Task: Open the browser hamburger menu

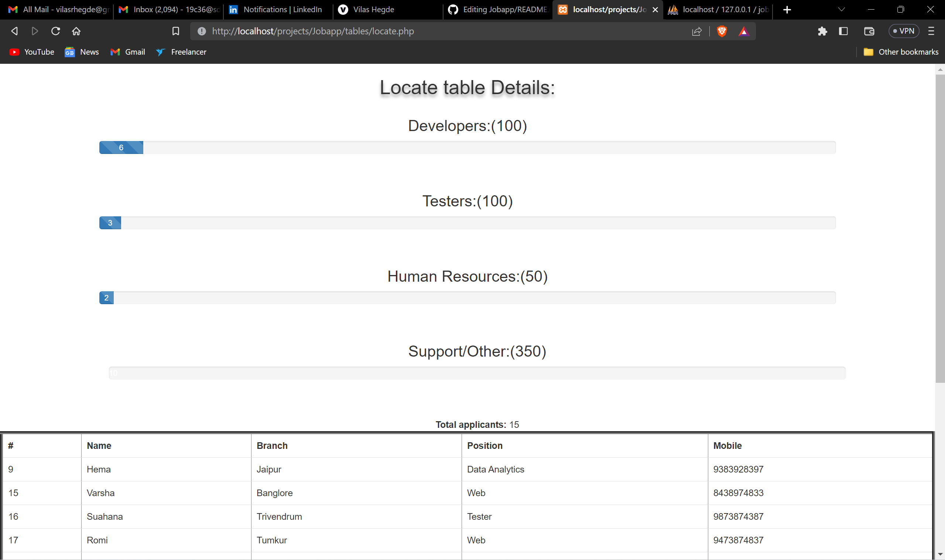Action: [931, 31]
